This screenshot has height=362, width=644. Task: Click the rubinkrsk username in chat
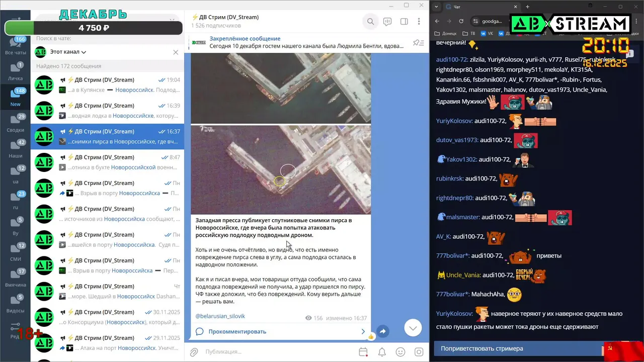click(449, 178)
